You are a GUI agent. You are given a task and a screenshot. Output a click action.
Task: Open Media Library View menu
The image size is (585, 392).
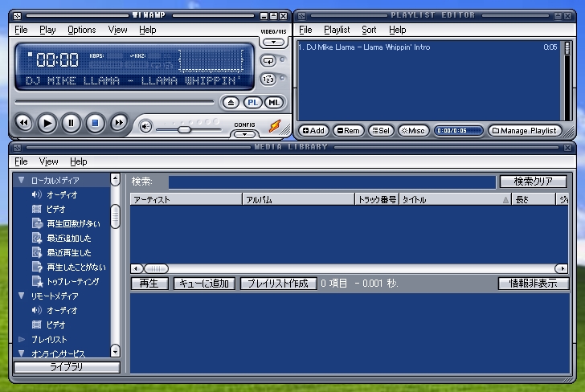(x=48, y=161)
